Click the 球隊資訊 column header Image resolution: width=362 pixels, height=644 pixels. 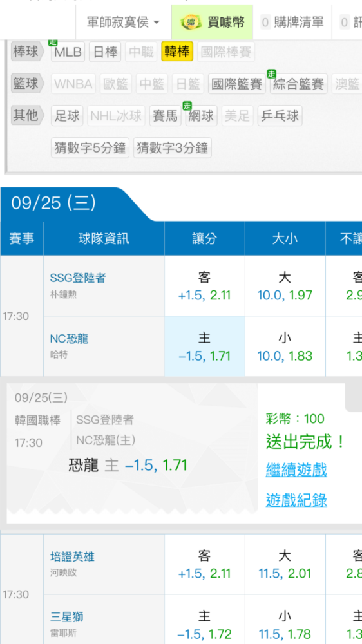pos(104,239)
